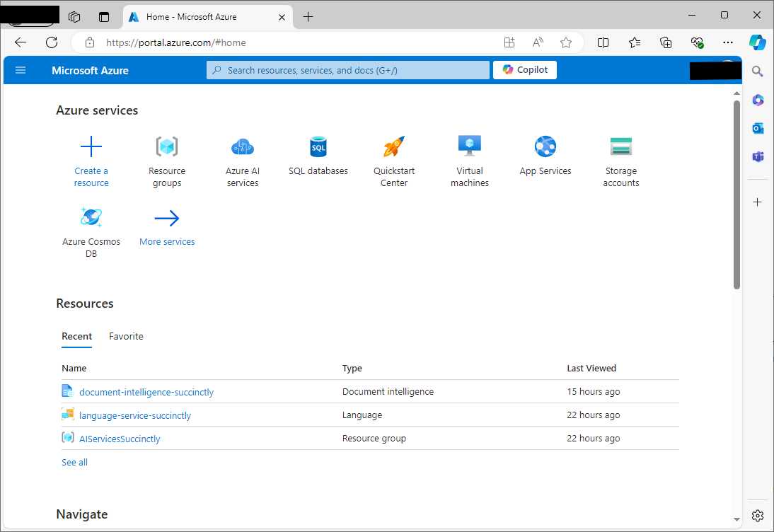Open App Services icon
The height and width of the screenshot is (532, 774).
click(545, 146)
